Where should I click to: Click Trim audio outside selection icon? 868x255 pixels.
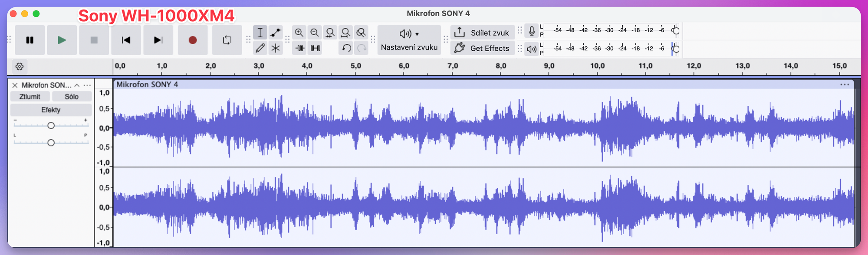[x=300, y=48]
